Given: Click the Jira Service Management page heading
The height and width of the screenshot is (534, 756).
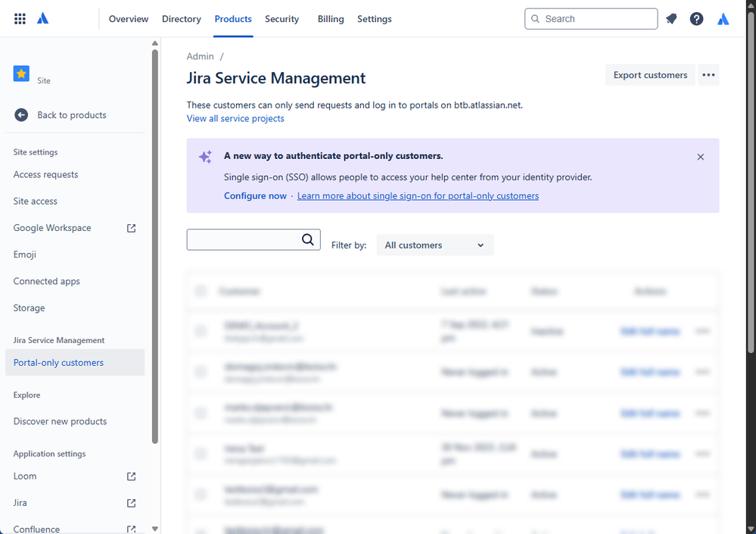Looking at the screenshot, I should (275, 78).
